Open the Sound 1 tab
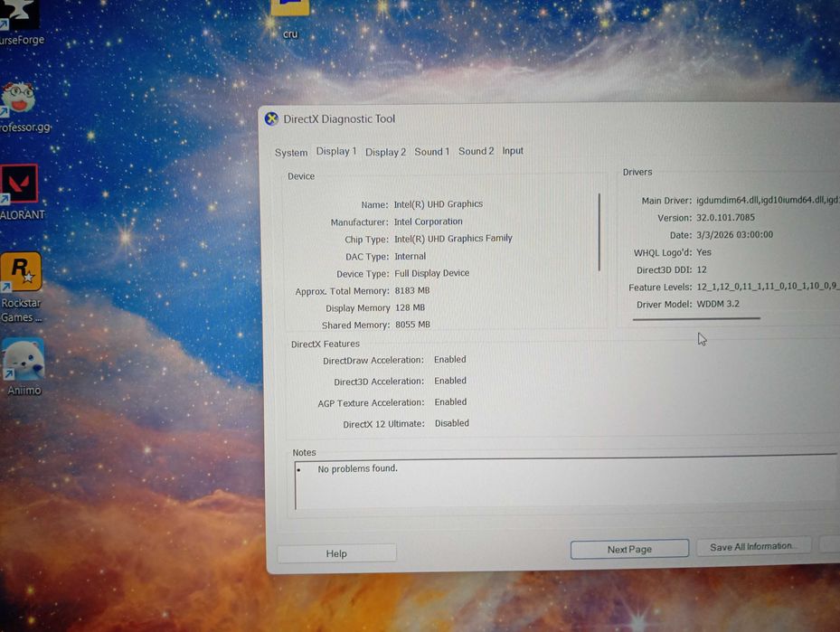840x632 pixels. [432, 152]
